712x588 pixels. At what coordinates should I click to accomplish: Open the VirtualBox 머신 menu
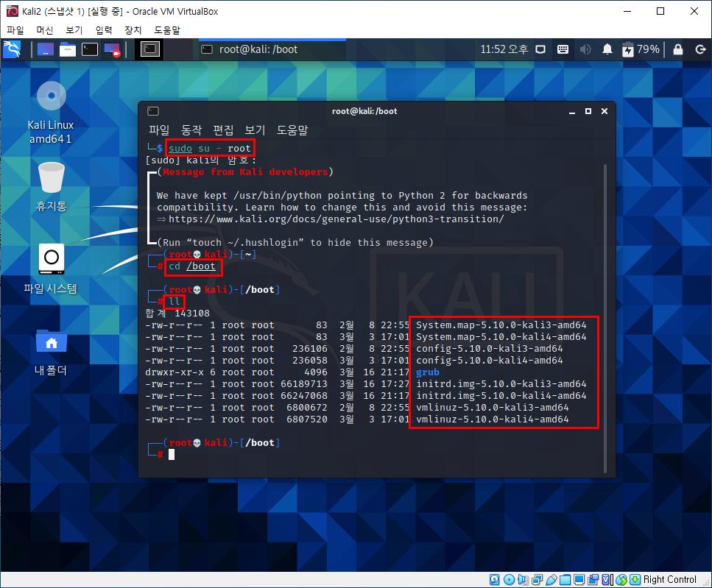44,30
